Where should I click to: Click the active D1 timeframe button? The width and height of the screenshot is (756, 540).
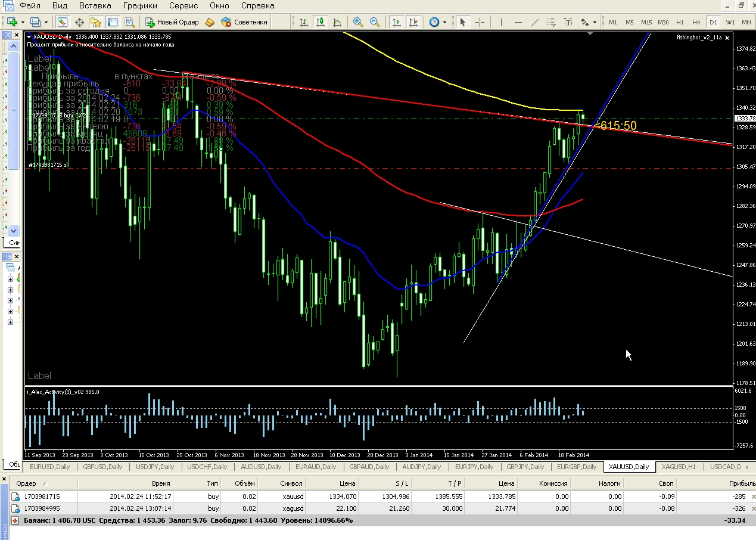[713, 22]
